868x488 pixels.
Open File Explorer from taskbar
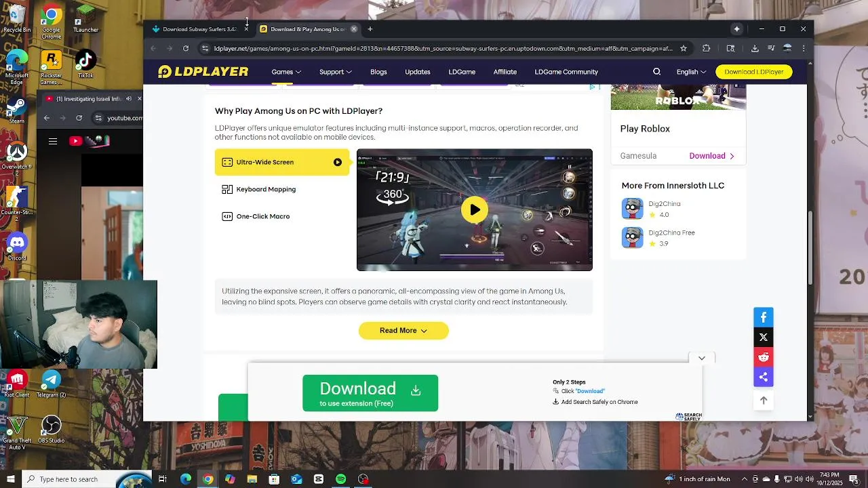tap(252, 479)
